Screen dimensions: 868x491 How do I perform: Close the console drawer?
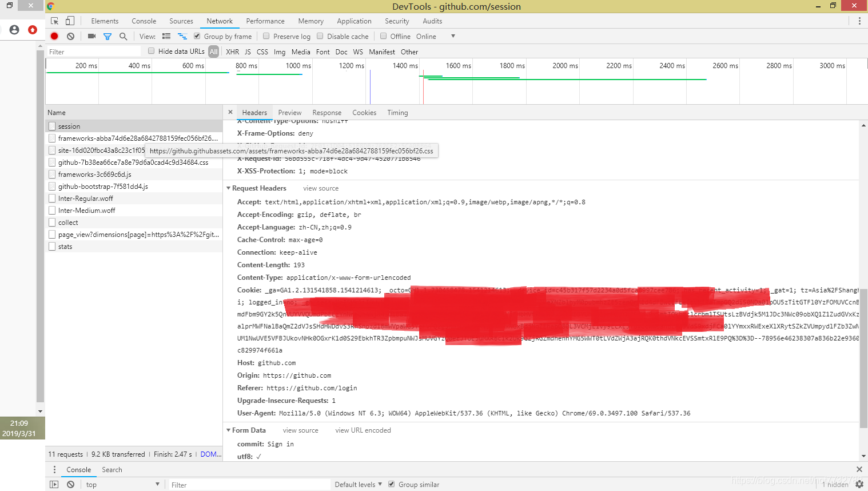(859, 469)
